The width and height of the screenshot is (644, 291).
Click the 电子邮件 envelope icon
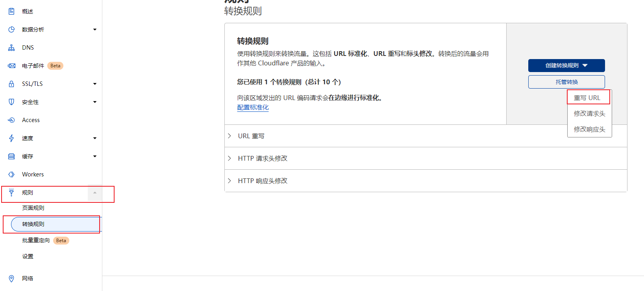click(11, 66)
